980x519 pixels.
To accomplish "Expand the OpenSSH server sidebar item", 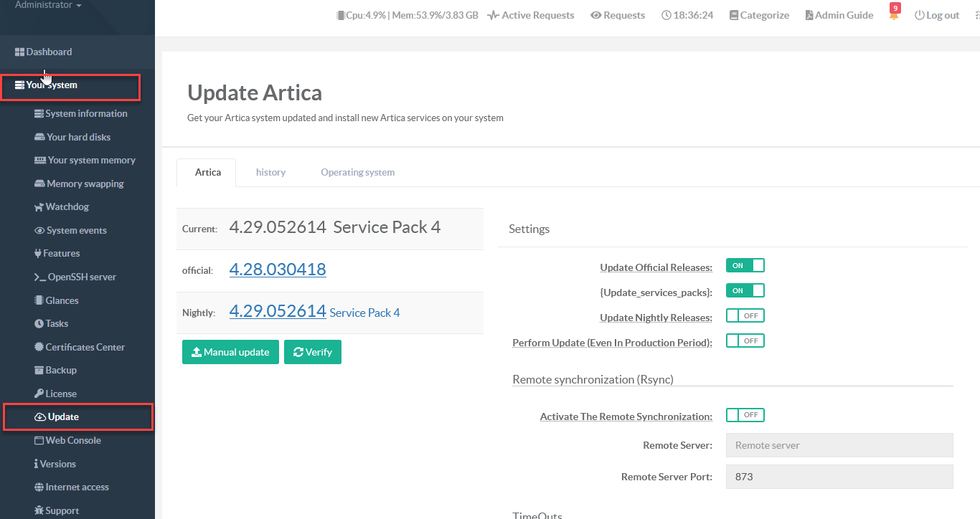I will click(x=80, y=277).
